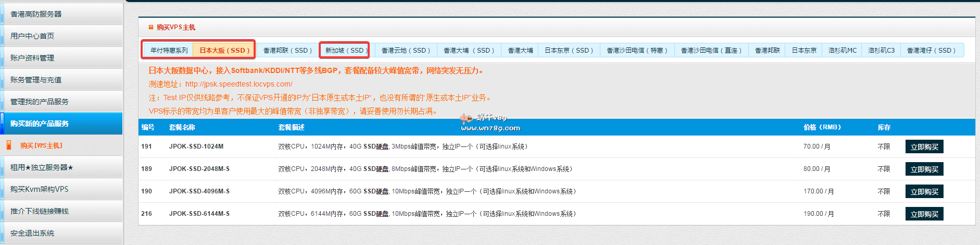Switch to the 新加坡 (SSD) tab

click(x=344, y=51)
